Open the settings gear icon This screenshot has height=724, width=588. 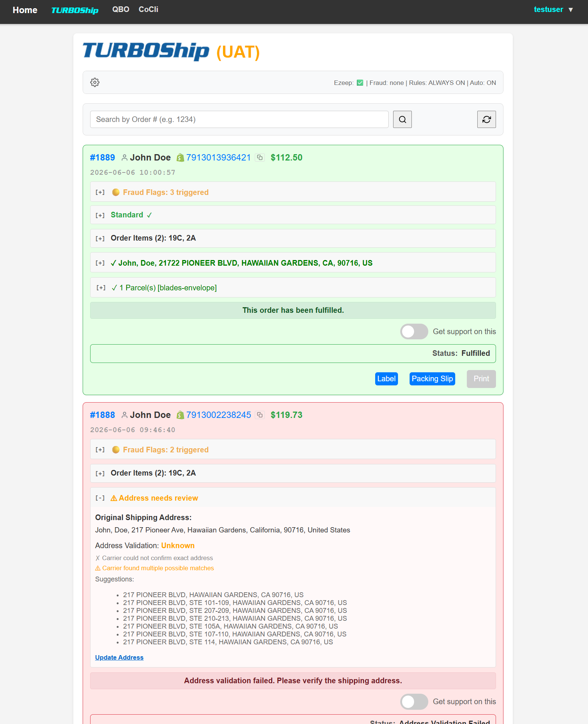click(x=95, y=82)
